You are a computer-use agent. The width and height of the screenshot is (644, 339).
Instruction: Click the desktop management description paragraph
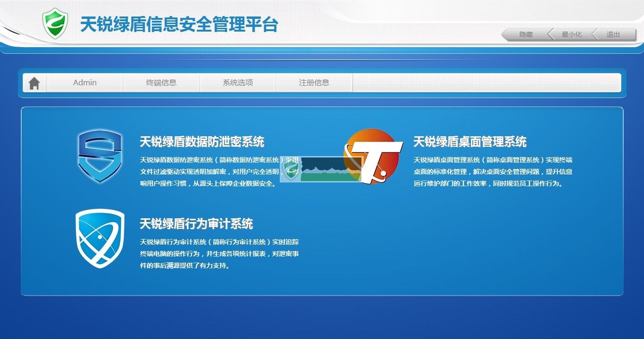click(x=493, y=172)
